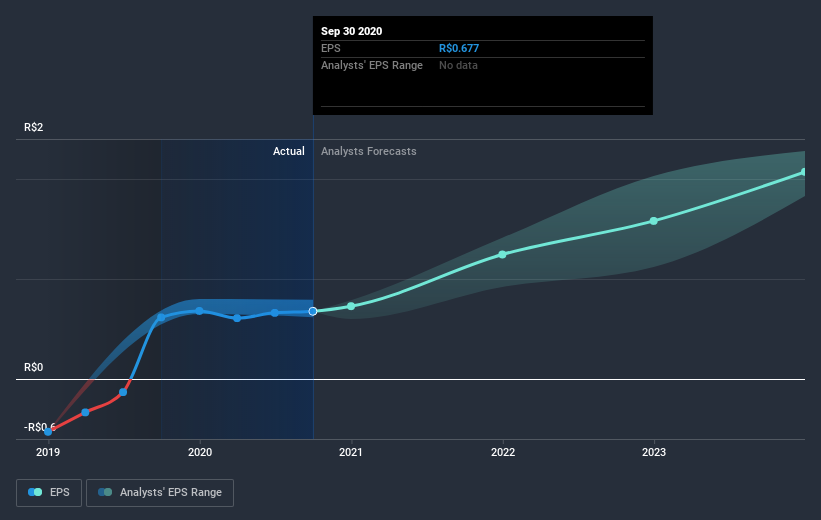This screenshot has width=821, height=520.
Task: Click the 'Analysts Forecasts' label
Action: click(x=369, y=151)
